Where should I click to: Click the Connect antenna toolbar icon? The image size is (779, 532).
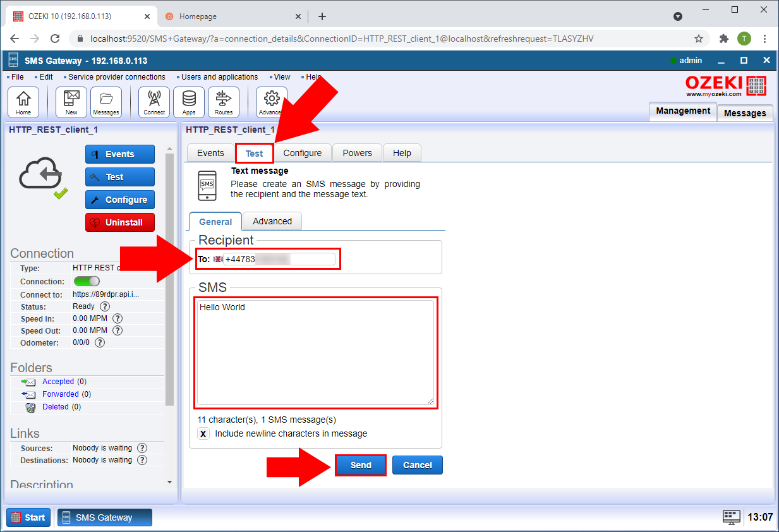pos(154,102)
